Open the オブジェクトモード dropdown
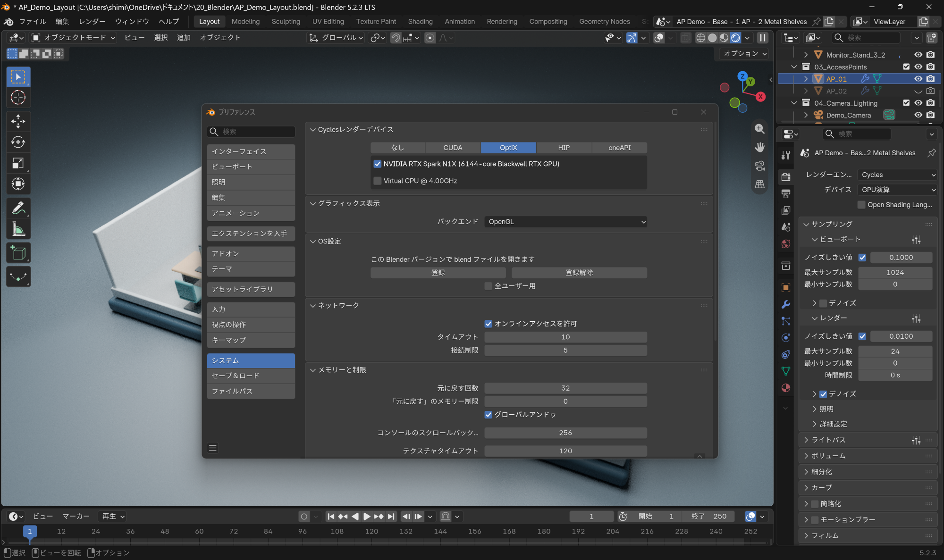Image resolution: width=944 pixels, height=560 pixels. 73,38
